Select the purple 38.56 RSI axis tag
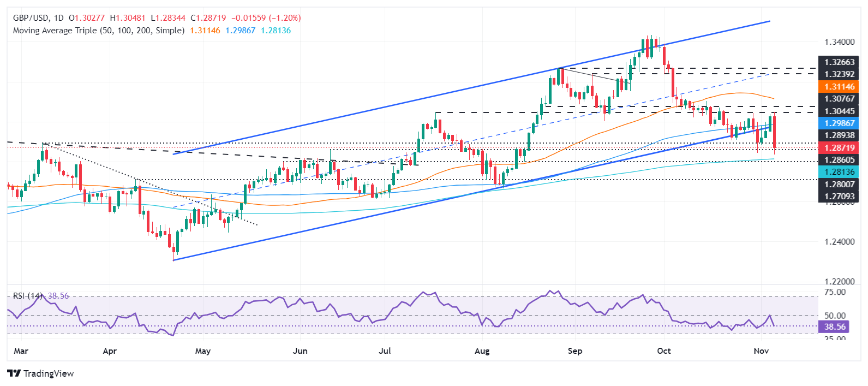 point(835,326)
